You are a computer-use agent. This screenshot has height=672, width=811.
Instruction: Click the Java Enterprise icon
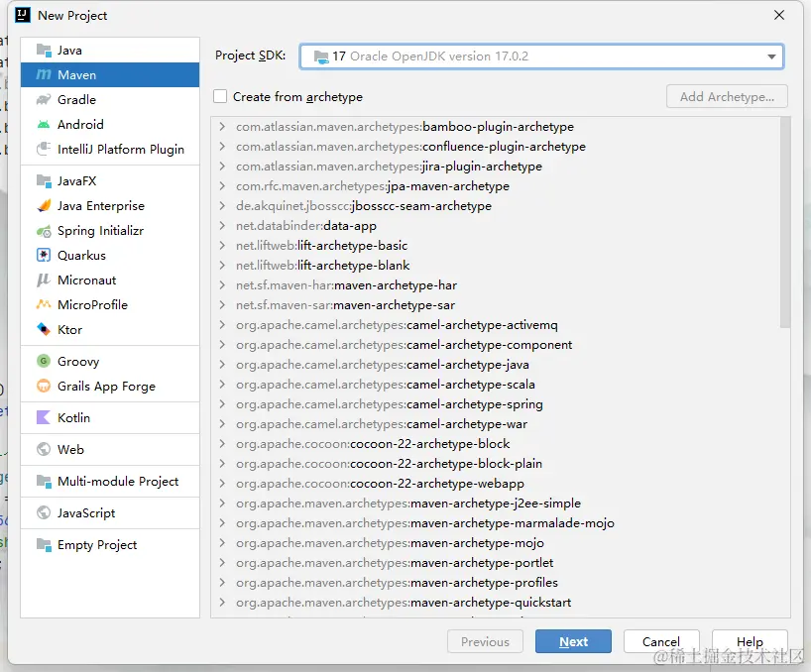pyautogui.click(x=44, y=206)
